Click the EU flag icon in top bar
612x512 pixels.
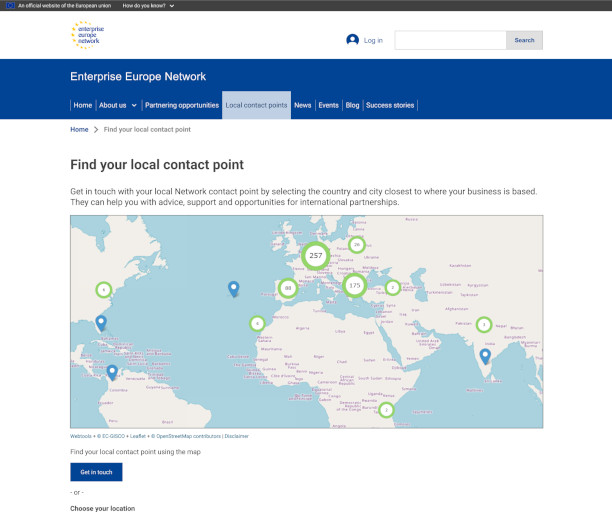click(x=11, y=5)
